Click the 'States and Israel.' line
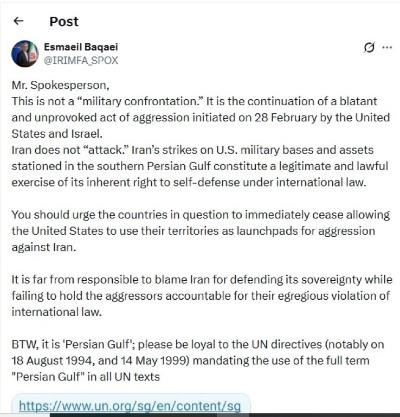Image resolution: width=400 pixels, height=417 pixels. click(57, 134)
